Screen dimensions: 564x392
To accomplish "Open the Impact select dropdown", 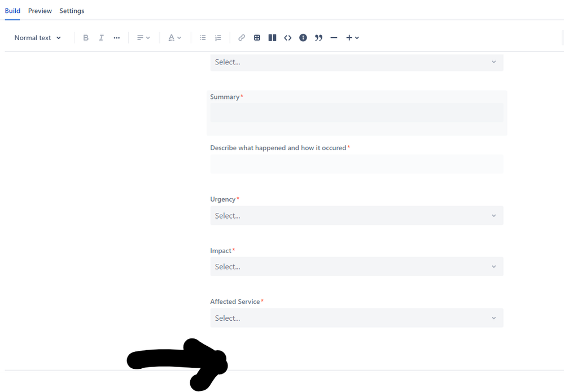I will click(357, 267).
